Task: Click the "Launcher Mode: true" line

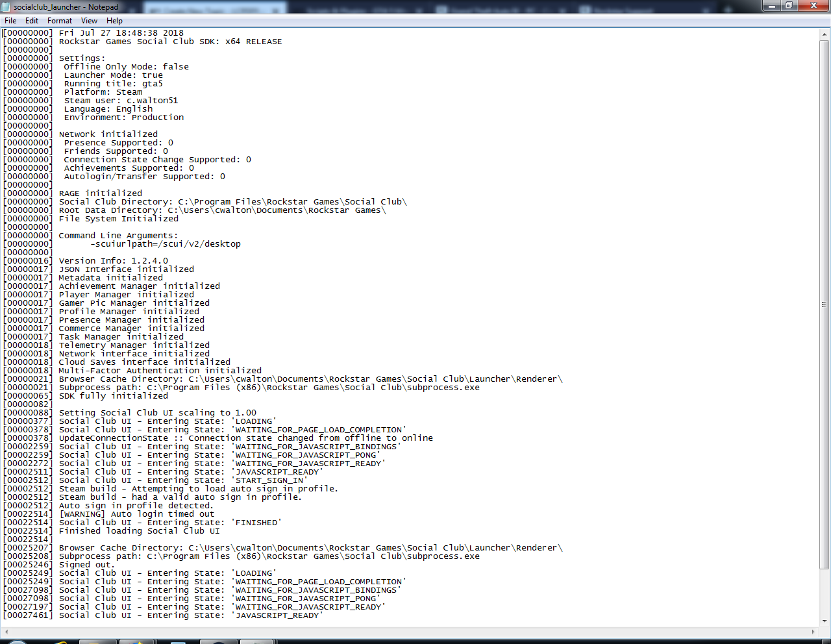Action: [114, 75]
